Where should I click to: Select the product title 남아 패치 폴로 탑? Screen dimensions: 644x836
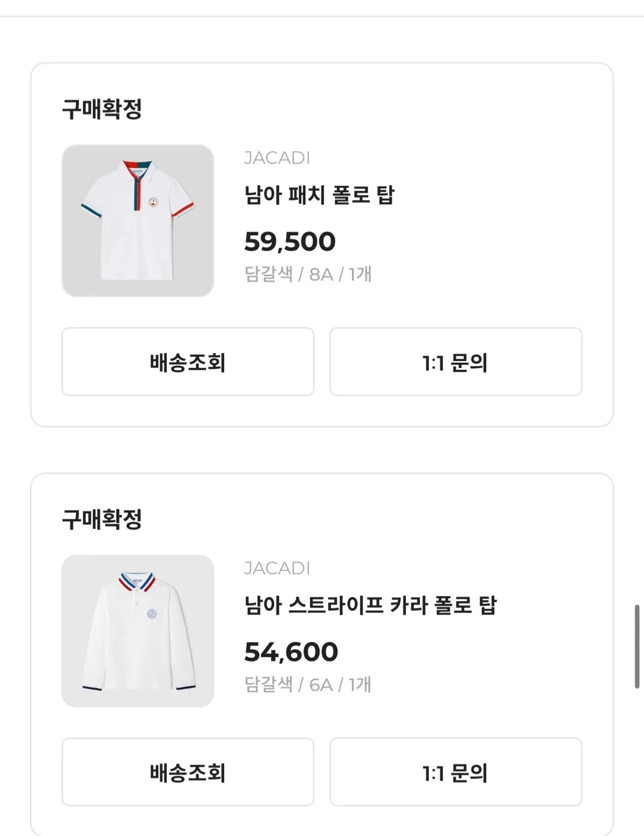click(x=319, y=195)
